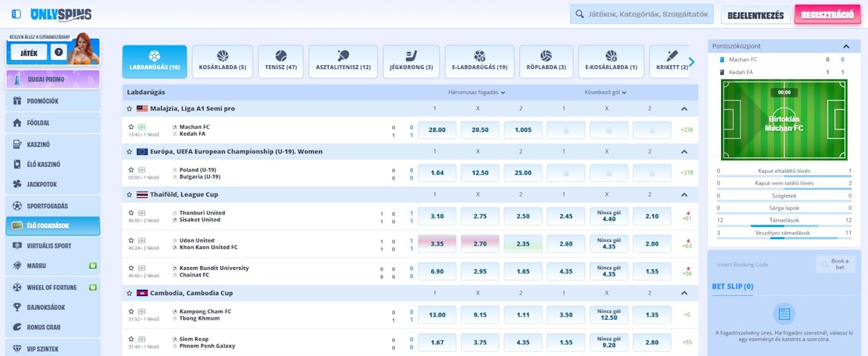This screenshot has height=356, width=868.
Task: Select odds 28.00 for Machan FC
Action: tap(437, 130)
